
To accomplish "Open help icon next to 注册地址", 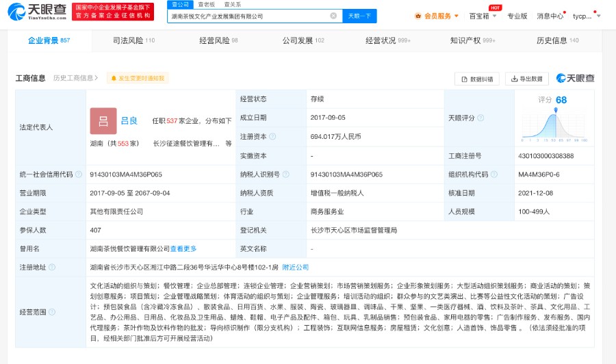I will (x=52, y=268).
